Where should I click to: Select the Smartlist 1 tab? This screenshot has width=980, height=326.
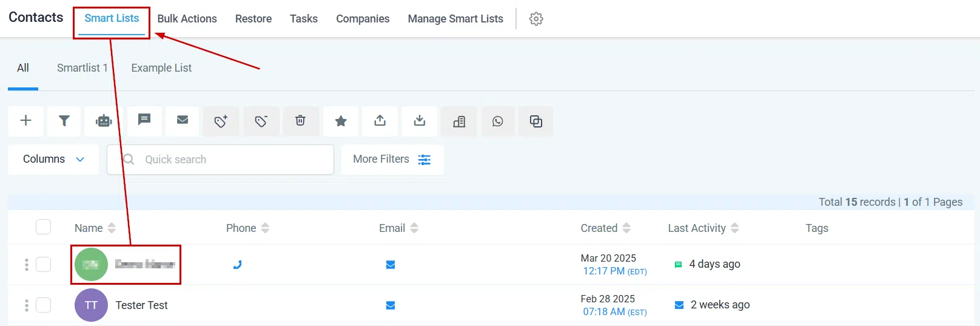(82, 68)
